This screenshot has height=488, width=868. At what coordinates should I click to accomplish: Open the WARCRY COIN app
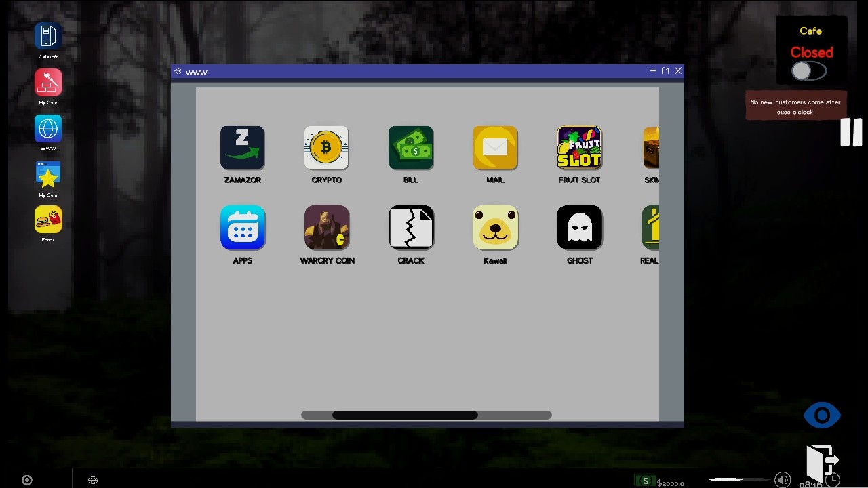click(x=326, y=228)
